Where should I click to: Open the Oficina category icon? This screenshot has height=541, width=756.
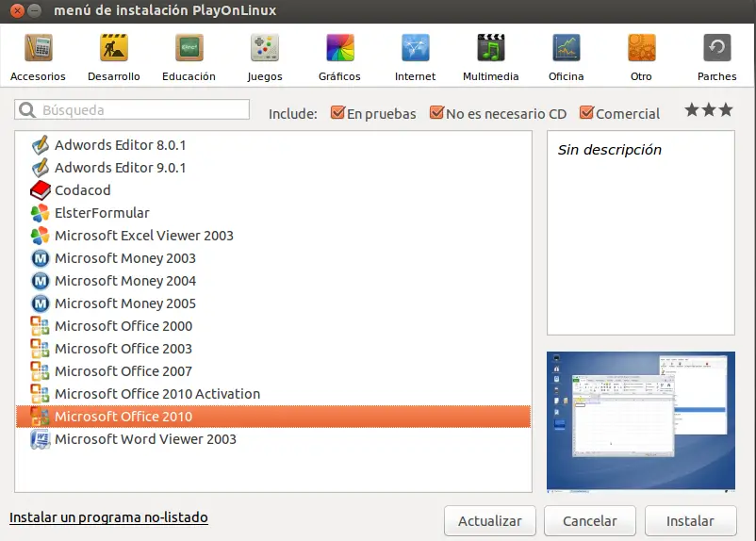566,48
